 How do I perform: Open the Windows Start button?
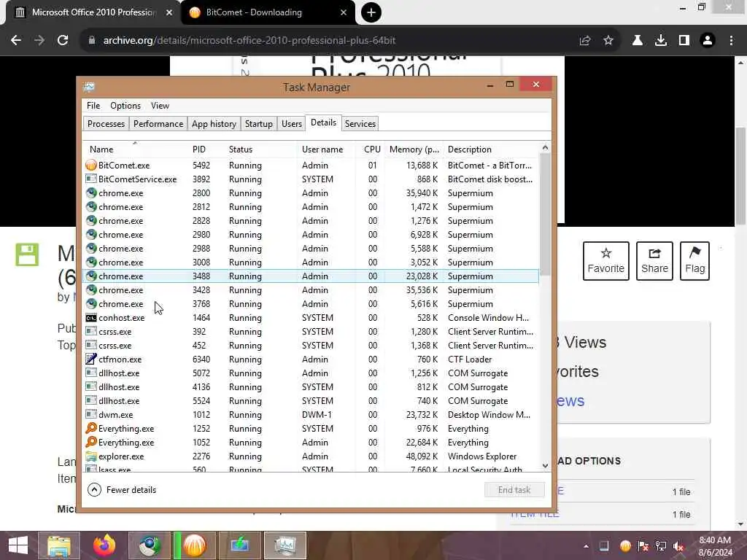click(18, 545)
